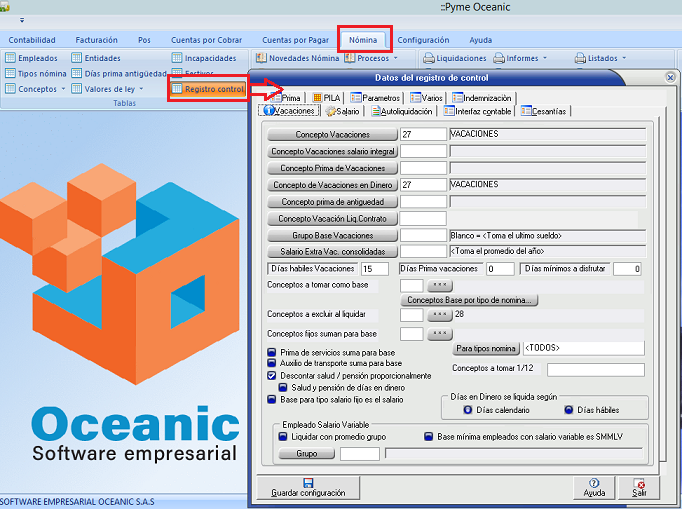Image resolution: width=682 pixels, height=509 pixels.
Task: Toggle Salud y pensión de días en dinero
Action: (283, 387)
